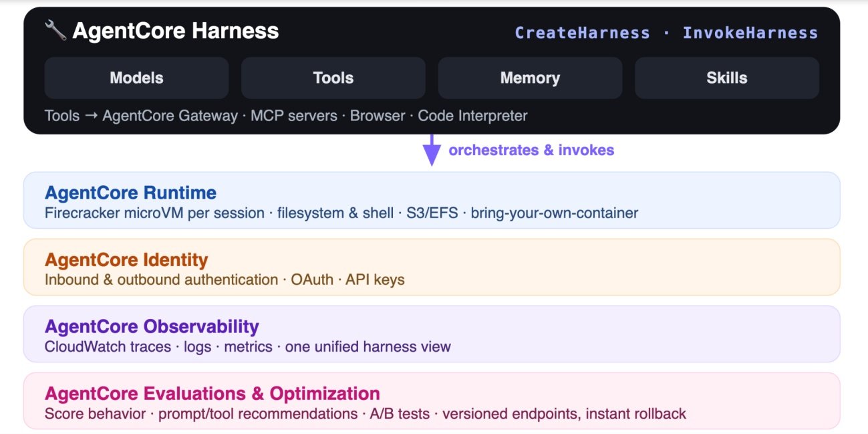Click 'OAuth' in the Identity card
868x434 pixels.
point(312,280)
